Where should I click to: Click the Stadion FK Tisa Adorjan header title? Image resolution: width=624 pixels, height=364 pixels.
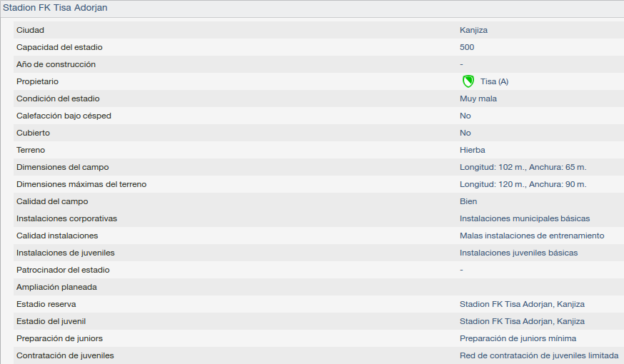click(x=55, y=8)
